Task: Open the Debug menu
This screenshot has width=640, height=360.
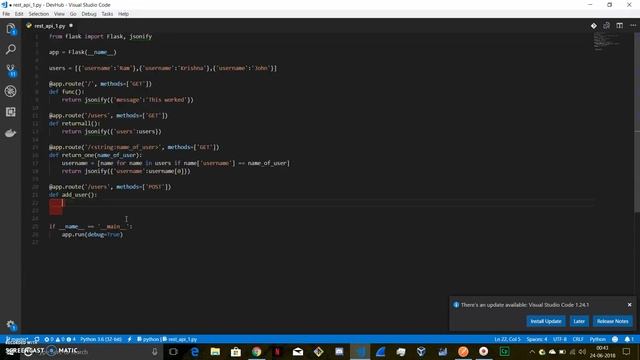Action: [89, 14]
